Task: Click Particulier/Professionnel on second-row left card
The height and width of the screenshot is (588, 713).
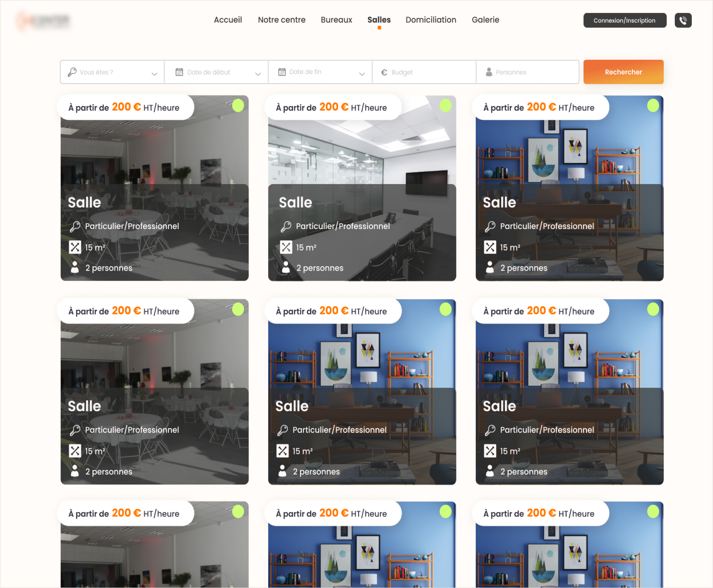Action: point(132,430)
